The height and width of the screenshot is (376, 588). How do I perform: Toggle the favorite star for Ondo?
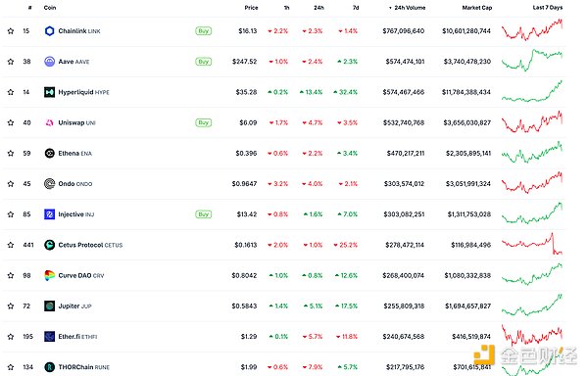[x=11, y=184]
